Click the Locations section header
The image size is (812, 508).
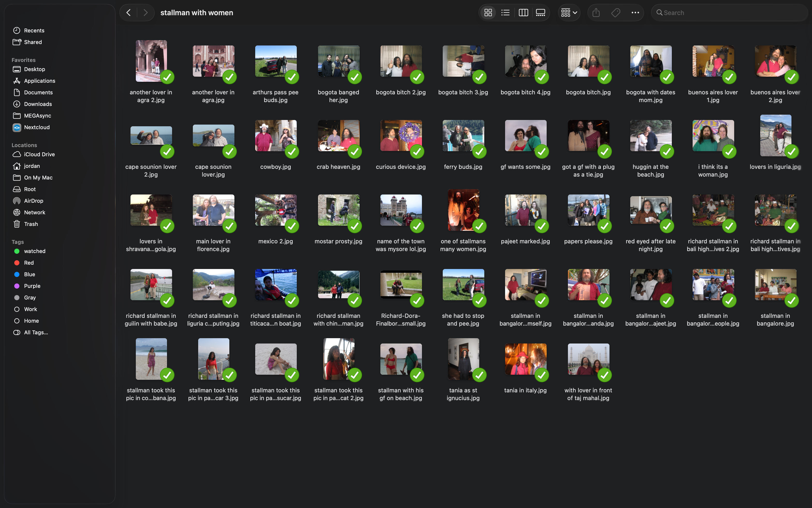pyautogui.click(x=24, y=145)
